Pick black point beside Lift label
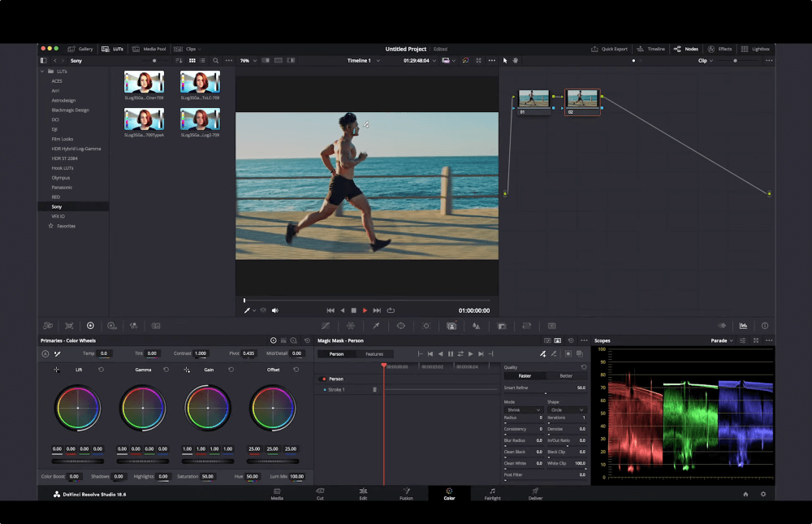Image resolution: width=812 pixels, height=524 pixels. (x=57, y=370)
